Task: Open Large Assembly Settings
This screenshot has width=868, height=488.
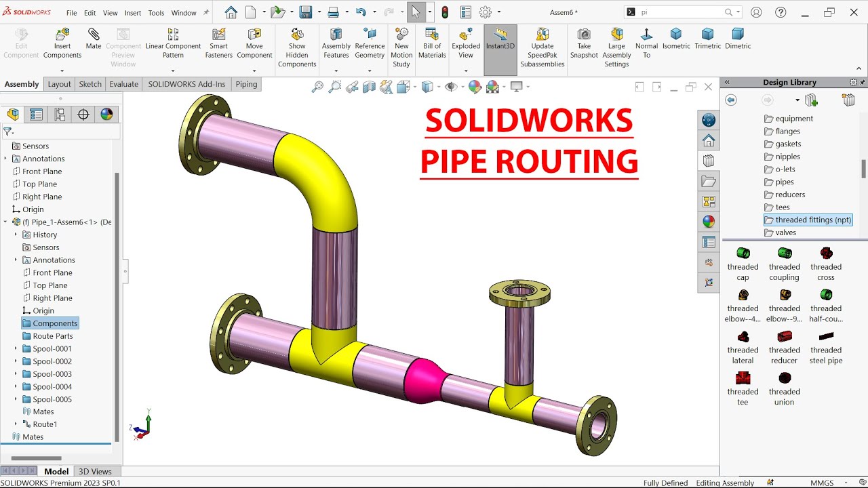Action: click(616, 47)
